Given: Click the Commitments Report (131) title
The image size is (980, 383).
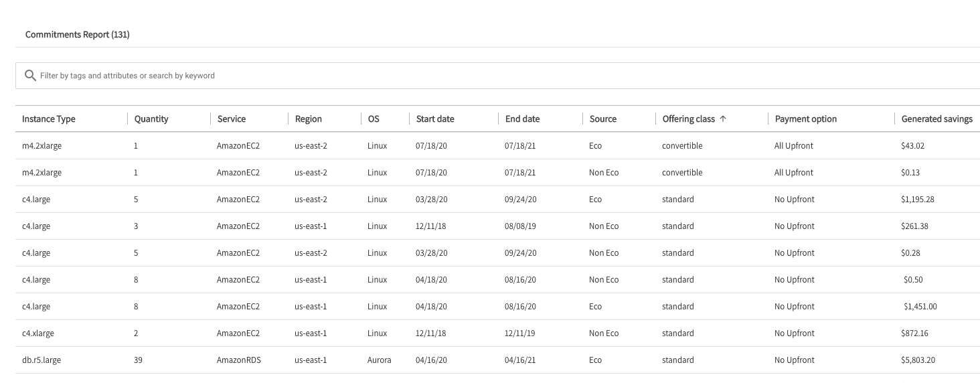Looking at the screenshot, I should [78, 35].
